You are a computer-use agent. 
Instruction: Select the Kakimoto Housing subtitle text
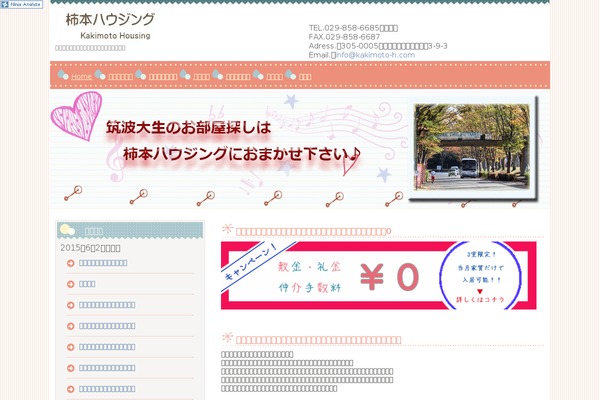point(115,36)
